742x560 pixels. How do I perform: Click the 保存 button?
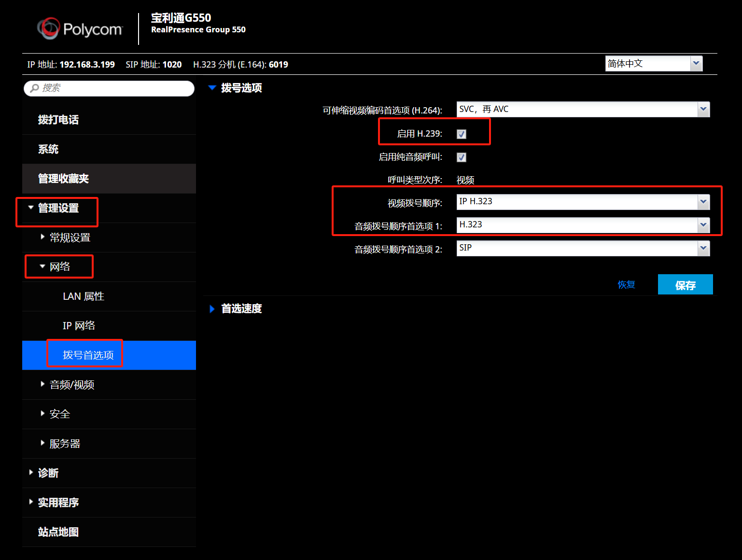point(685,285)
